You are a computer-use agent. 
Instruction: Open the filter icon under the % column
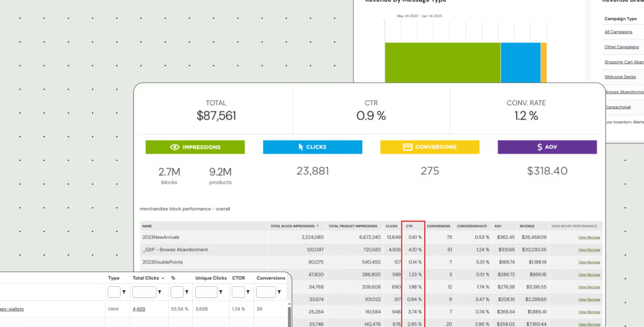coord(187,292)
